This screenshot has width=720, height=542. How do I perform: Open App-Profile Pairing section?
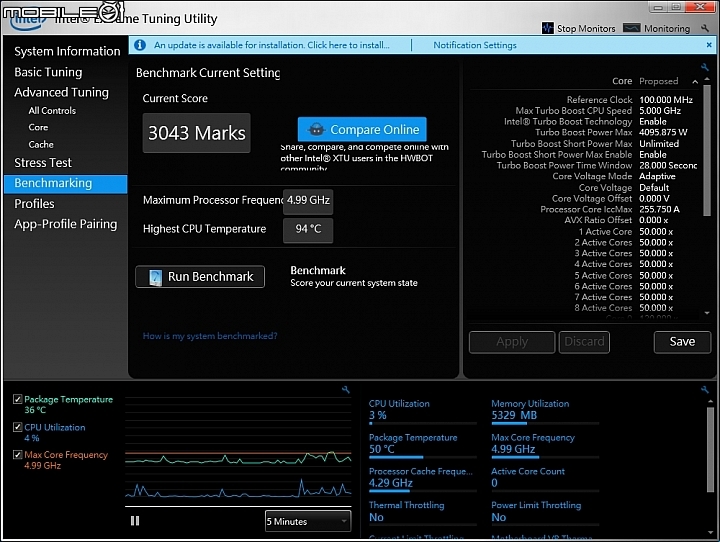66,224
